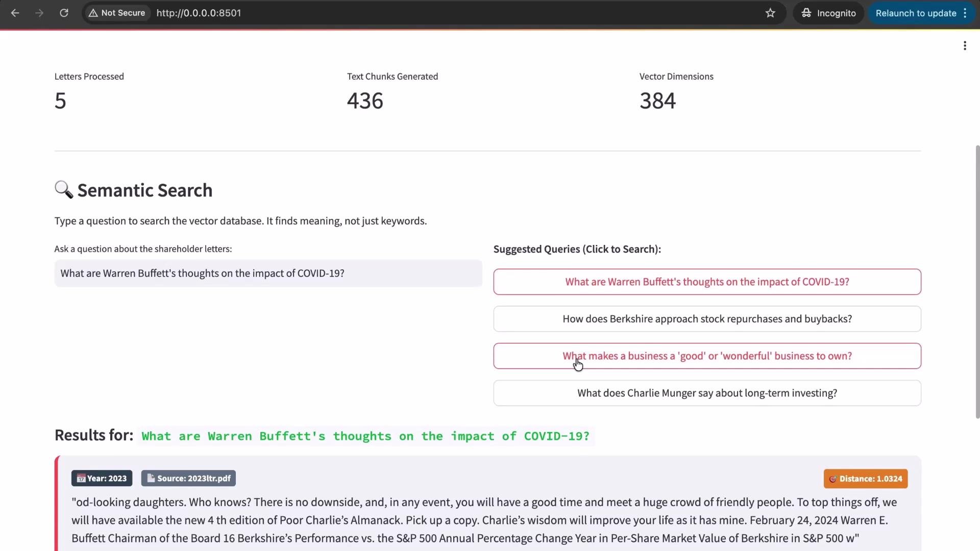980x551 pixels.
Task: Click Relaunch to update button
Action: pyautogui.click(x=921, y=13)
